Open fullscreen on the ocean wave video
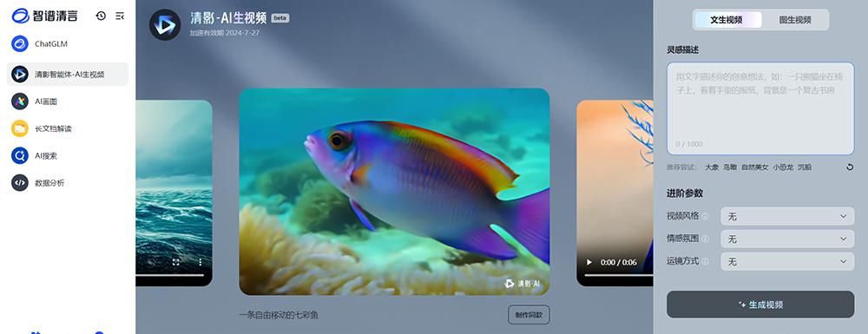868x334 pixels. [x=176, y=262]
